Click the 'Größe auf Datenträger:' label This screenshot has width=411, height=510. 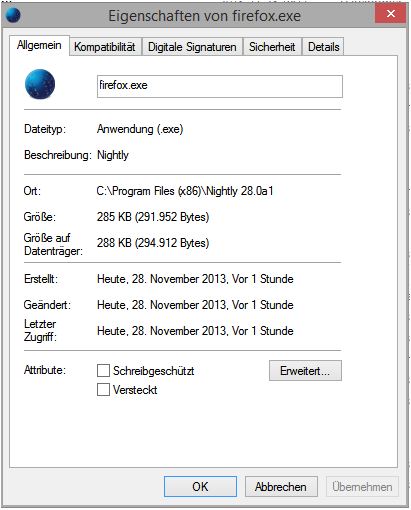coord(53,244)
